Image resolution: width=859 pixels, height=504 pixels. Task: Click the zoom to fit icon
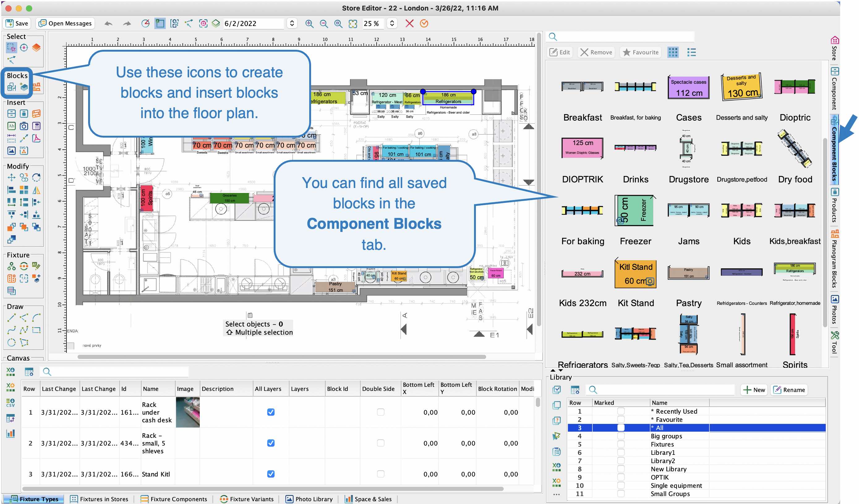353,23
